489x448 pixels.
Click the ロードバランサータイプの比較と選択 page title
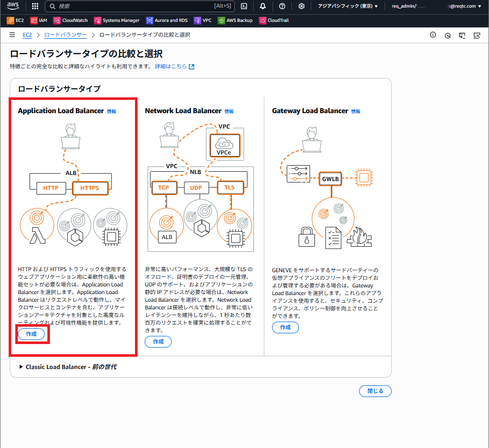coord(86,54)
